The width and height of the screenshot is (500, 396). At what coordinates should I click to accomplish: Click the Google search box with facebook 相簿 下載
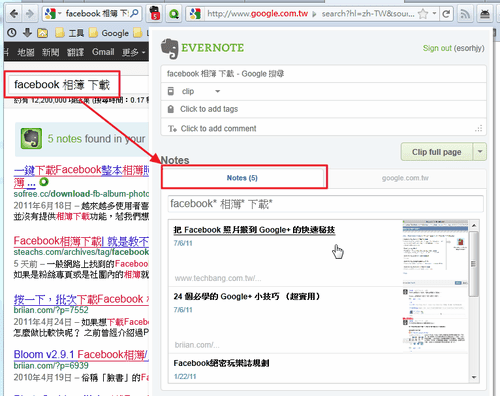coord(62,85)
